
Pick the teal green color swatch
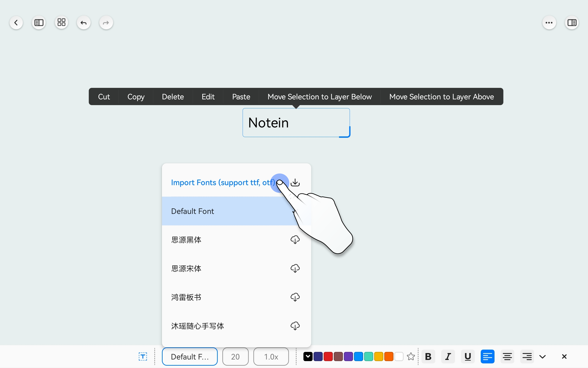pyautogui.click(x=369, y=356)
